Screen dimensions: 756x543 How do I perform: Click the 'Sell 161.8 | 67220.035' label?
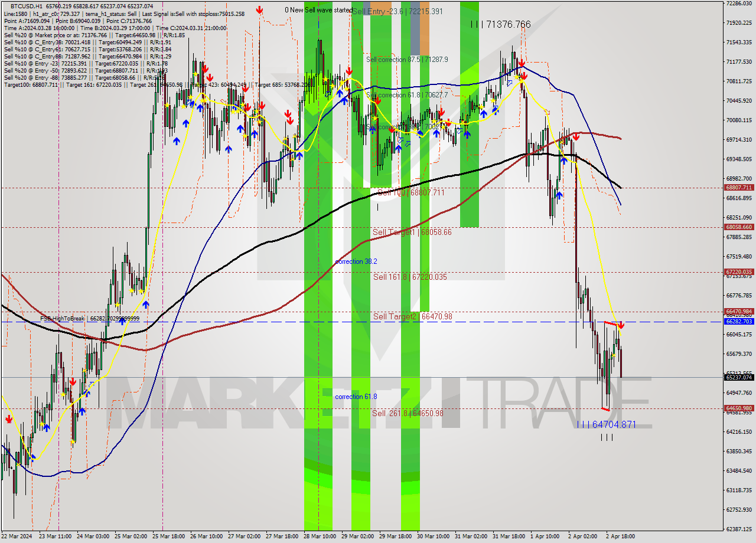[x=410, y=277]
